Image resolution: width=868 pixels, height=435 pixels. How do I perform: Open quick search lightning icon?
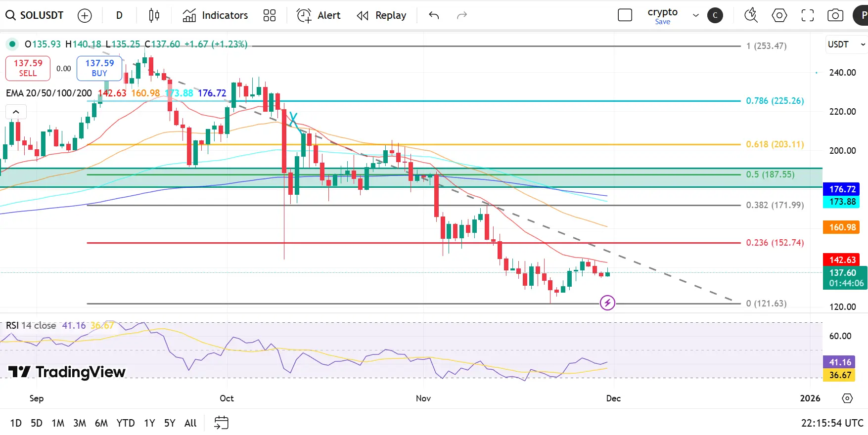[751, 15]
